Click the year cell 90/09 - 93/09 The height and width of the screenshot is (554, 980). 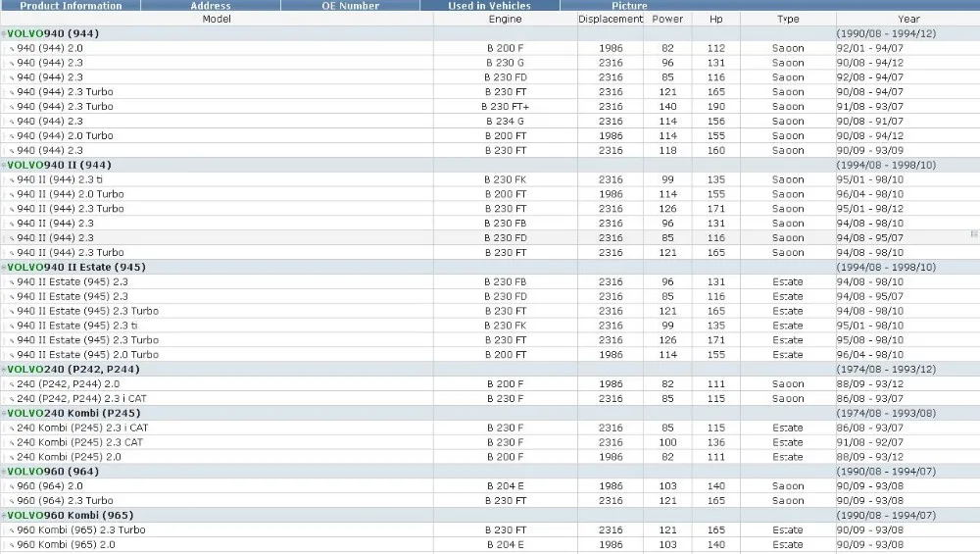coord(870,151)
